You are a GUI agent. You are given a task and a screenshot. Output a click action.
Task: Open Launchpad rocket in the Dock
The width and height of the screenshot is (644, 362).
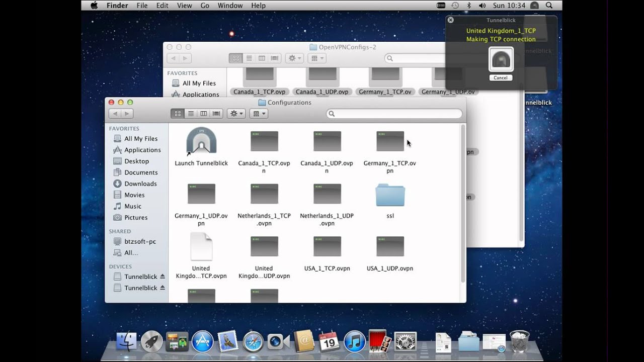point(151,341)
